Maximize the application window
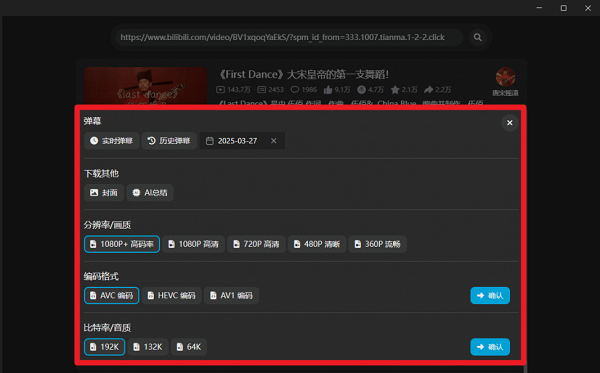Image resolution: width=600 pixels, height=373 pixels. pos(564,8)
